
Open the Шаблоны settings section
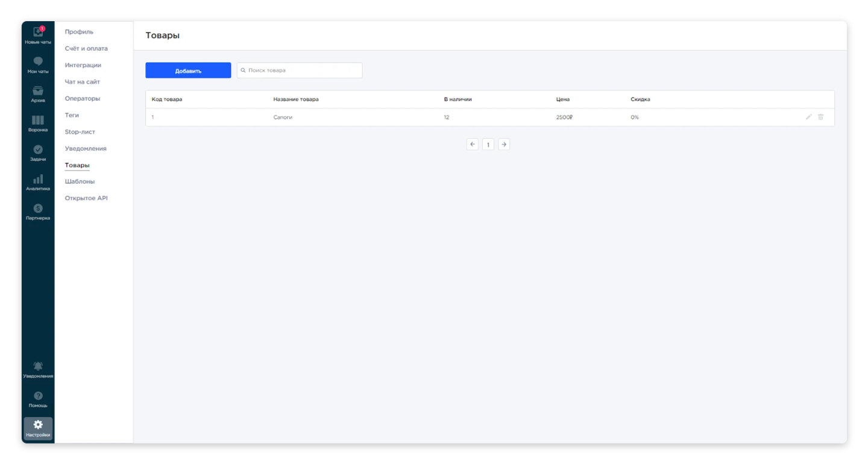80,181
